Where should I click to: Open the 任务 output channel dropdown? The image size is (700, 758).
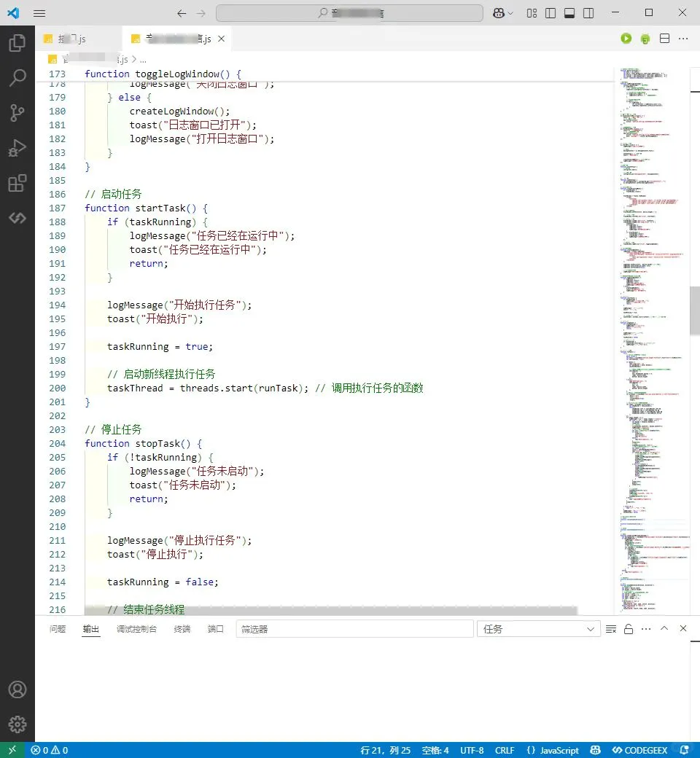pyautogui.click(x=538, y=629)
